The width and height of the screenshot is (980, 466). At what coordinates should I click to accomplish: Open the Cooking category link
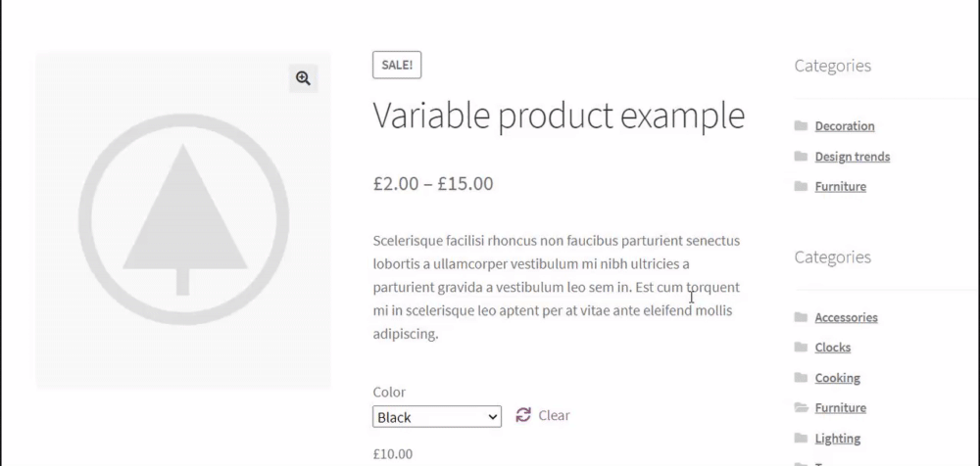(x=837, y=378)
